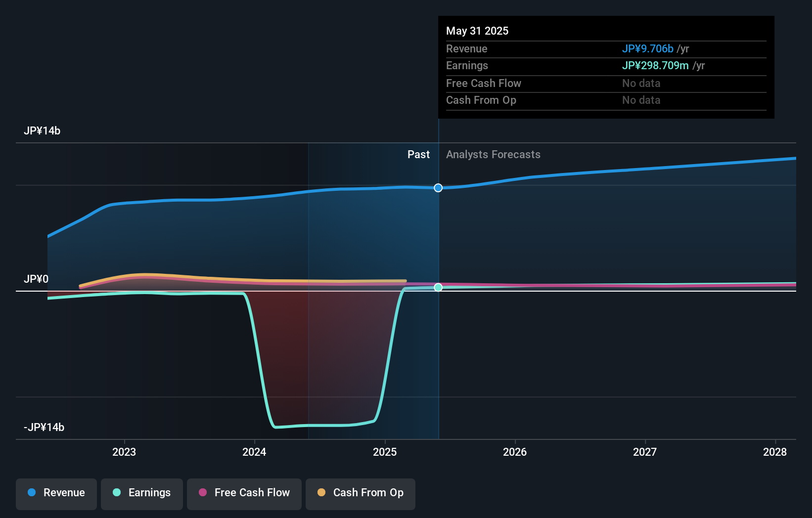
Task: Toggle the Earnings series legend button
Action: point(142,494)
